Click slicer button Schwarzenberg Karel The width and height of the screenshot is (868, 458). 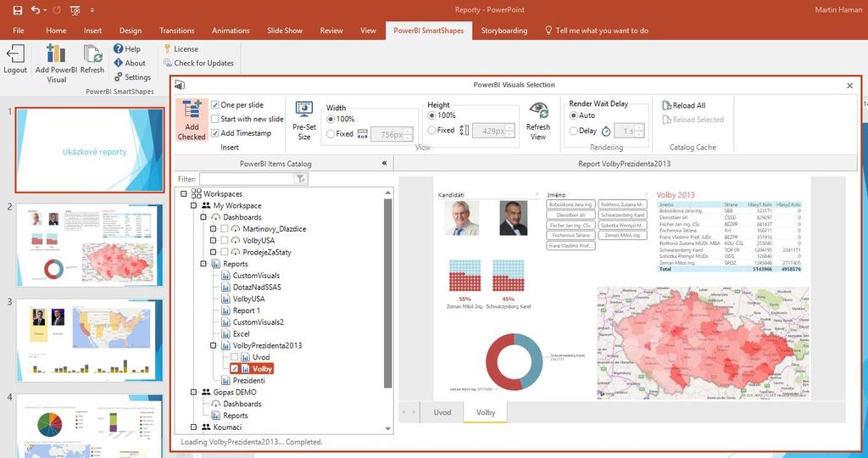[623, 215]
